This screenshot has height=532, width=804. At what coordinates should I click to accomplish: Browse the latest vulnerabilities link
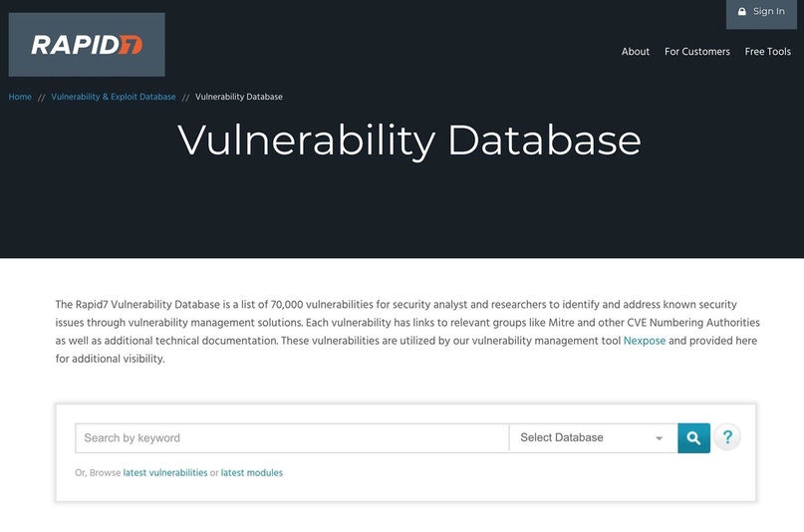pos(165,473)
